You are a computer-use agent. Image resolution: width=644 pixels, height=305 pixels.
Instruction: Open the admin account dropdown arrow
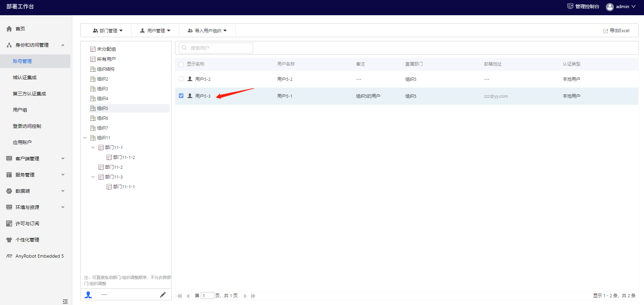(634, 6)
